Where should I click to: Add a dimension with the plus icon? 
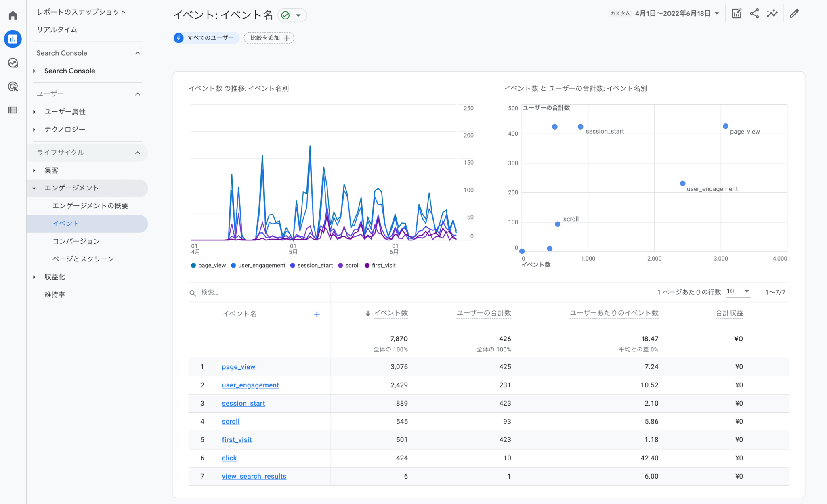317,314
